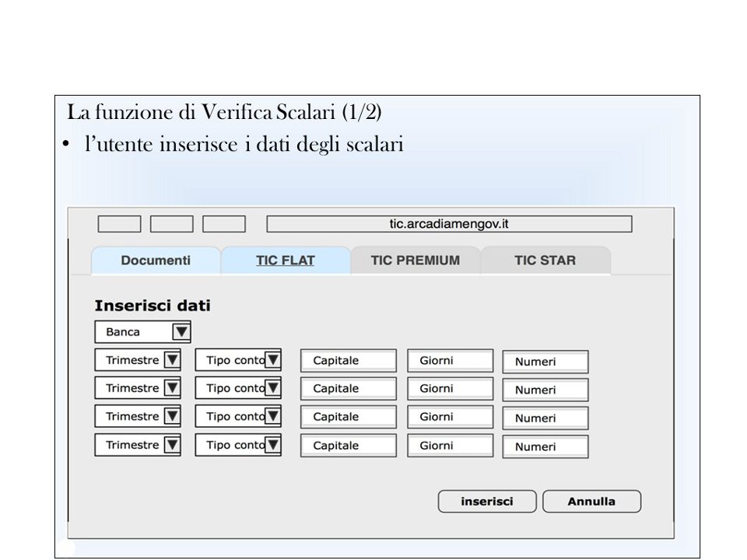This screenshot has width=747, height=560.
Task: Go to the TIC STAR tab
Action: click(545, 261)
